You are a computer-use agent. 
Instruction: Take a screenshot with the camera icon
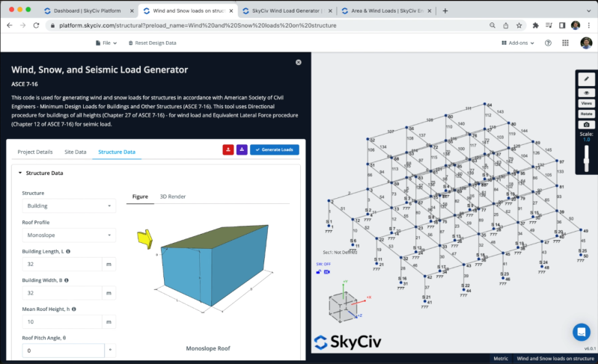coord(586,125)
